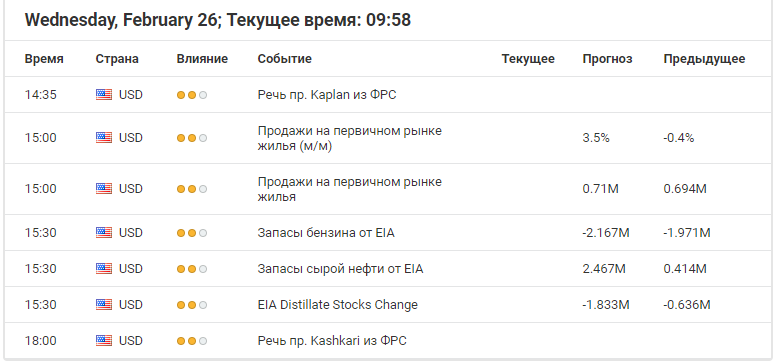Click the impact dots for Речь пр. Kaplan

pos(192,95)
